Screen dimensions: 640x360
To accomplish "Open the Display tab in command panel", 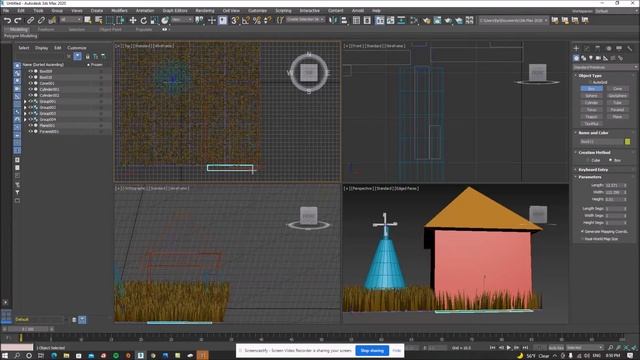I will click(619, 48).
